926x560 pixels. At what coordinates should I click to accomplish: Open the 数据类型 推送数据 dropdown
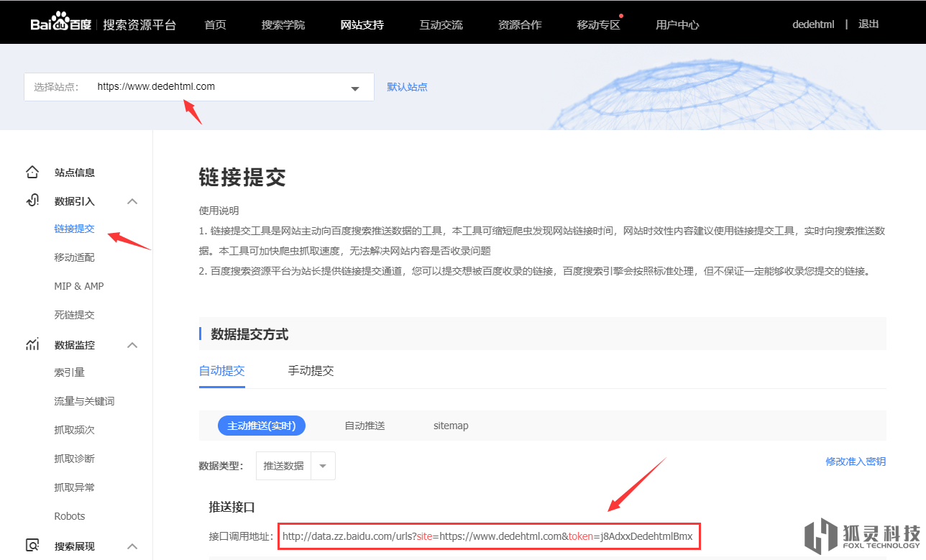pyautogui.click(x=323, y=466)
